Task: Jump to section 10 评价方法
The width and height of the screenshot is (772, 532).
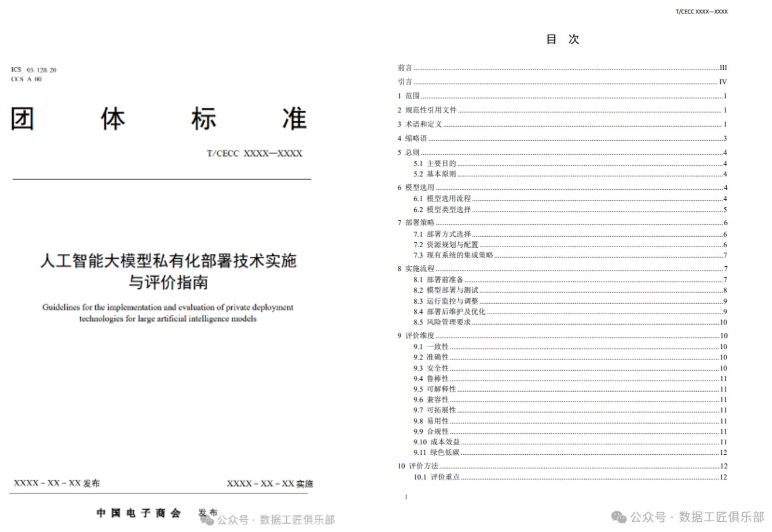Action: click(420, 468)
